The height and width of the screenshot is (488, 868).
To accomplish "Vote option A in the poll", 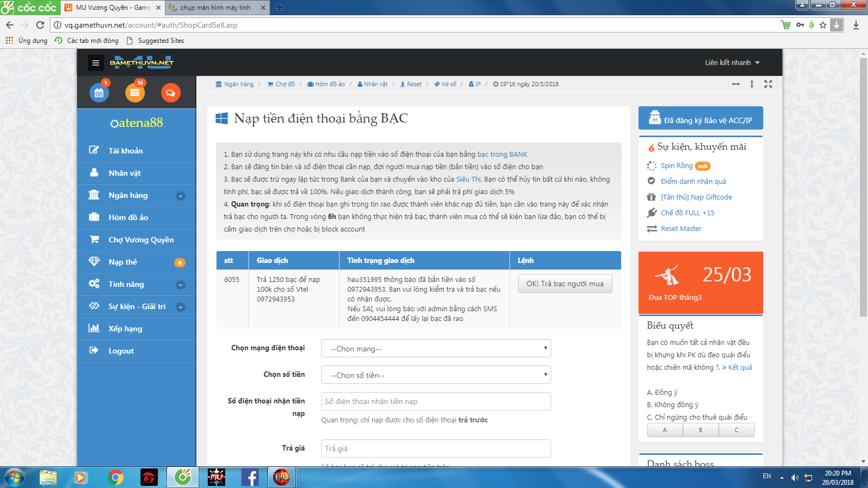I will [x=665, y=430].
